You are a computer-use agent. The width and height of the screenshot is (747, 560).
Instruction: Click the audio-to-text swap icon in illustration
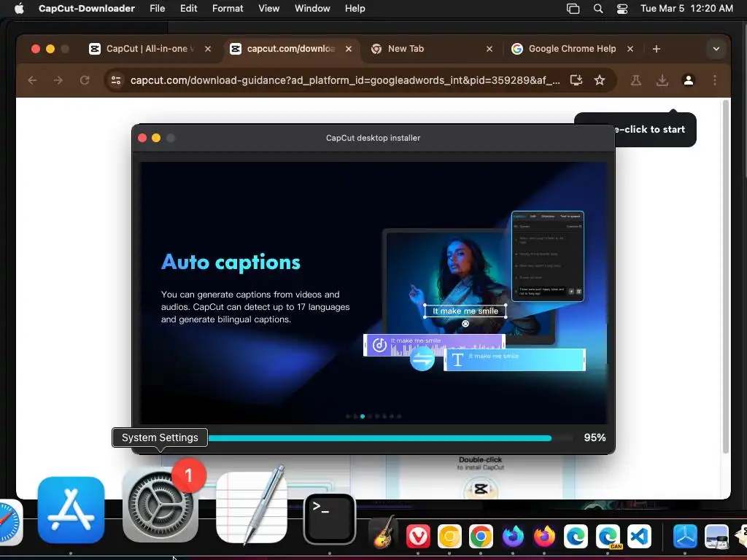coord(422,358)
